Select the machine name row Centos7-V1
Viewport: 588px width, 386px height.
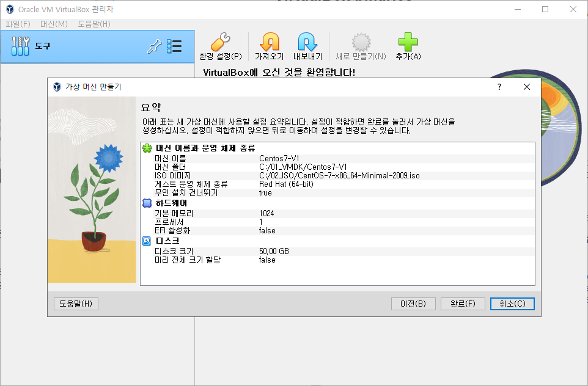click(337, 159)
